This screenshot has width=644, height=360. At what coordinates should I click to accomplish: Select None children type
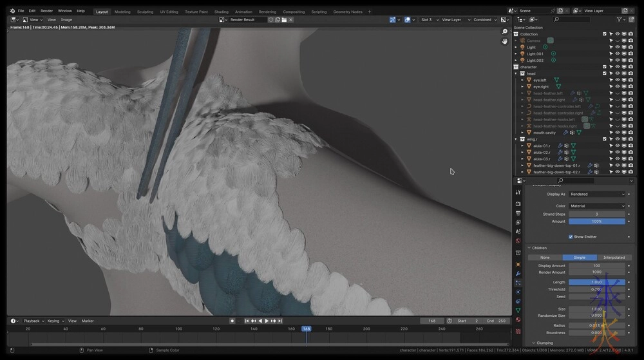[545, 257]
